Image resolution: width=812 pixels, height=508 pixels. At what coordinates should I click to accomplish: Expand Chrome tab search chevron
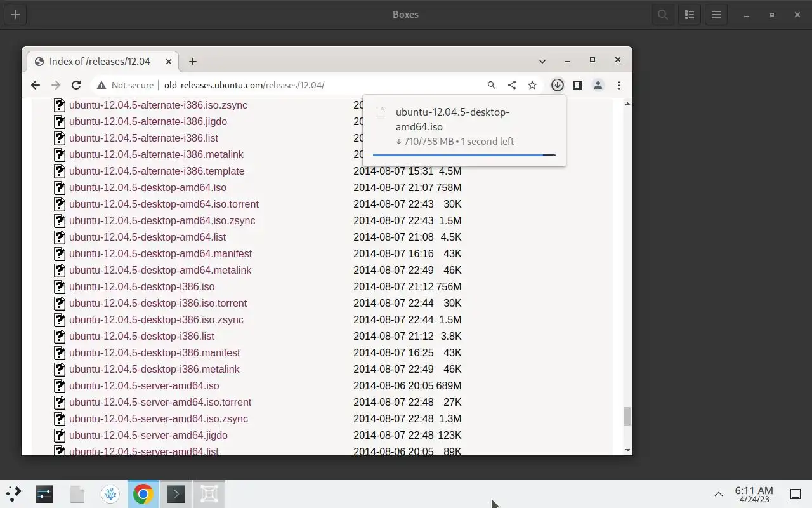pyautogui.click(x=542, y=62)
